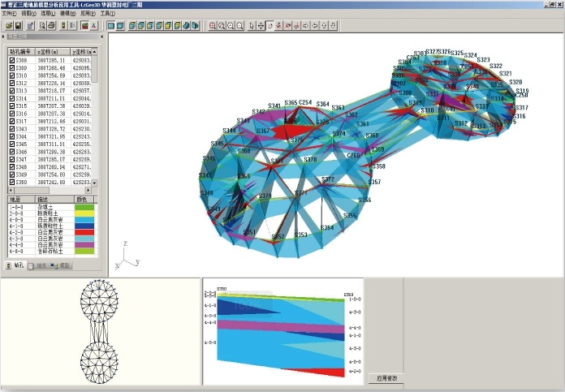Click the 应用修改 button

pos(382,377)
